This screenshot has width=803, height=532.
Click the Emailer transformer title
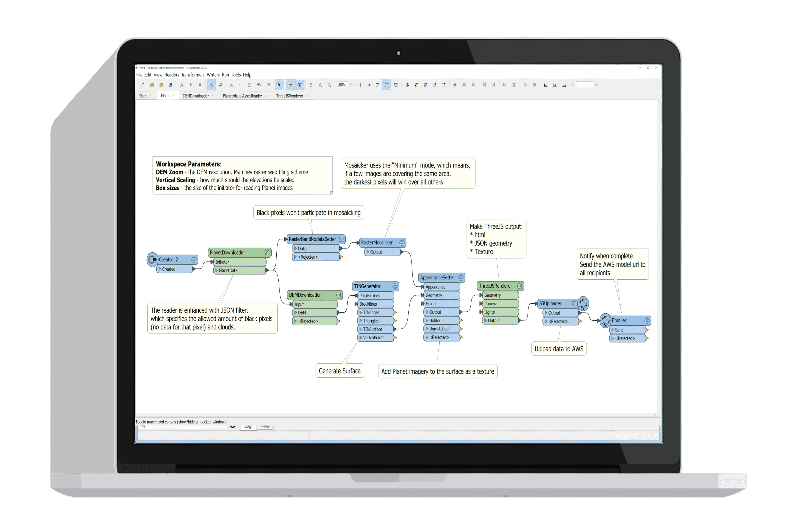[619, 321]
